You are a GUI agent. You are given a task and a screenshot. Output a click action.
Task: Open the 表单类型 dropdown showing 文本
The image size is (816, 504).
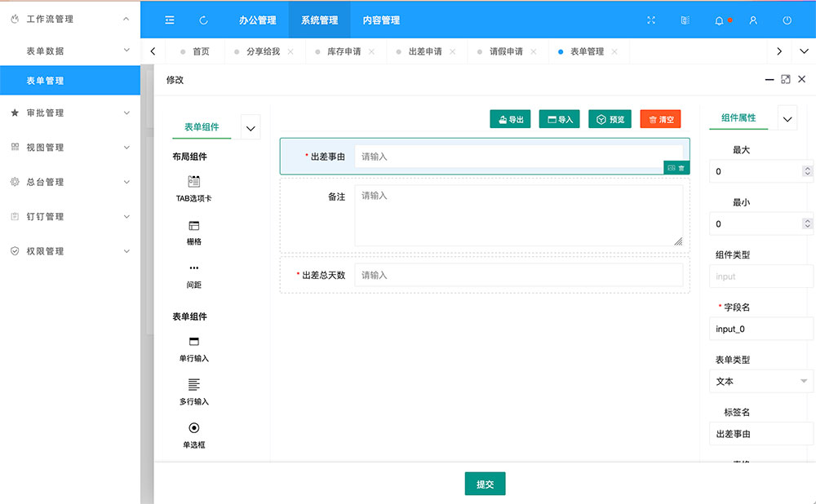click(761, 381)
